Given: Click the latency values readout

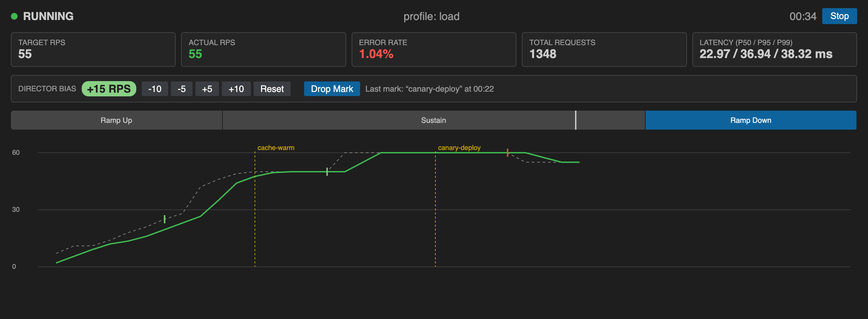Looking at the screenshot, I should pyautogui.click(x=766, y=54).
